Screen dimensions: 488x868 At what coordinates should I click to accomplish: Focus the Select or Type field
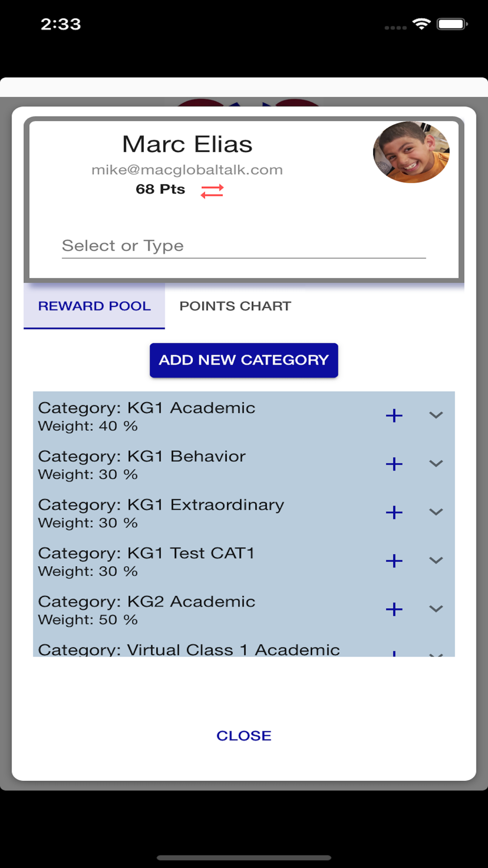[244, 246]
